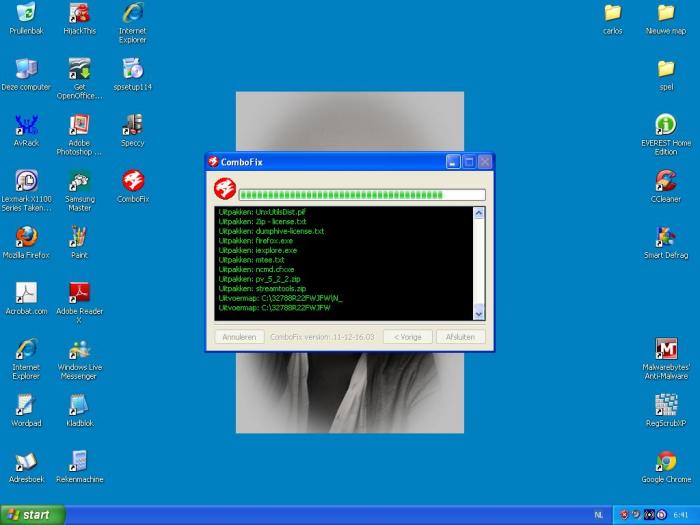Click the log scrollbar up arrow
Image resolution: width=700 pixels, height=525 pixels.
(x=479, y=213)
